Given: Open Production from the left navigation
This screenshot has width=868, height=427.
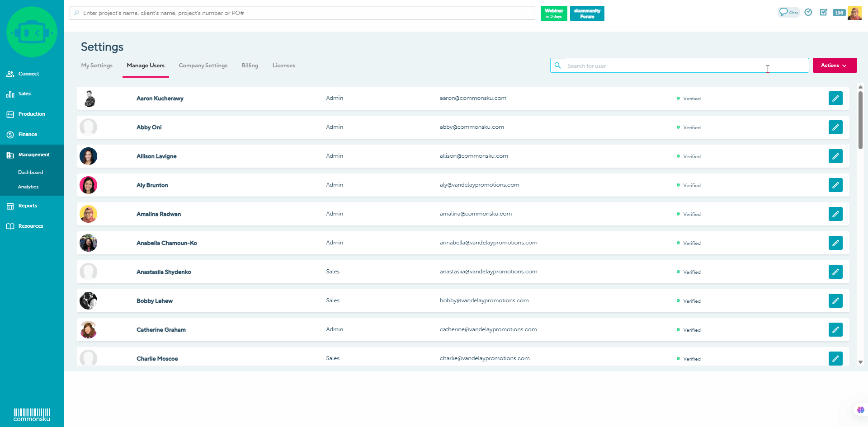Looking at the screenshot, I should tap(31, 114).
